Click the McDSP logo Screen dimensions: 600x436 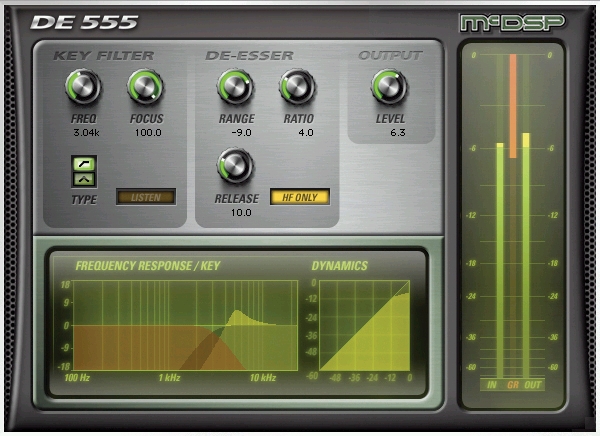click(x=512, y=24)
